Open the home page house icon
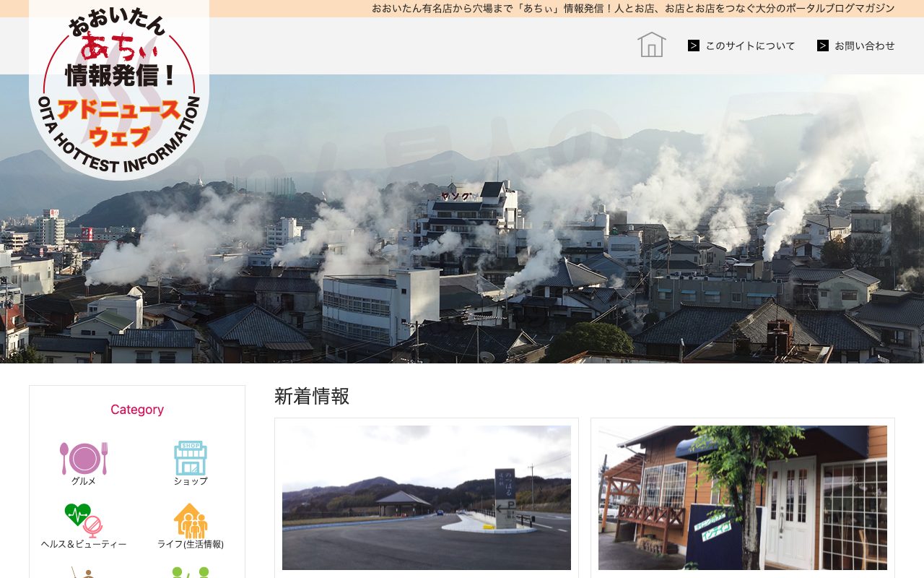The height and width of the screenshot is (578, 924). tap(651, 45)
